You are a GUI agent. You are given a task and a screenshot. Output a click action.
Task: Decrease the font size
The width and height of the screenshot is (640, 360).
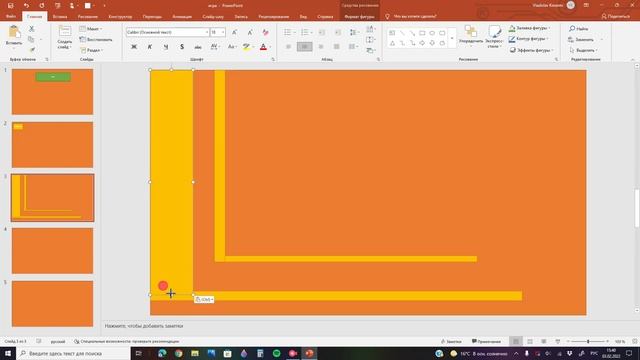tap(250, 32)
